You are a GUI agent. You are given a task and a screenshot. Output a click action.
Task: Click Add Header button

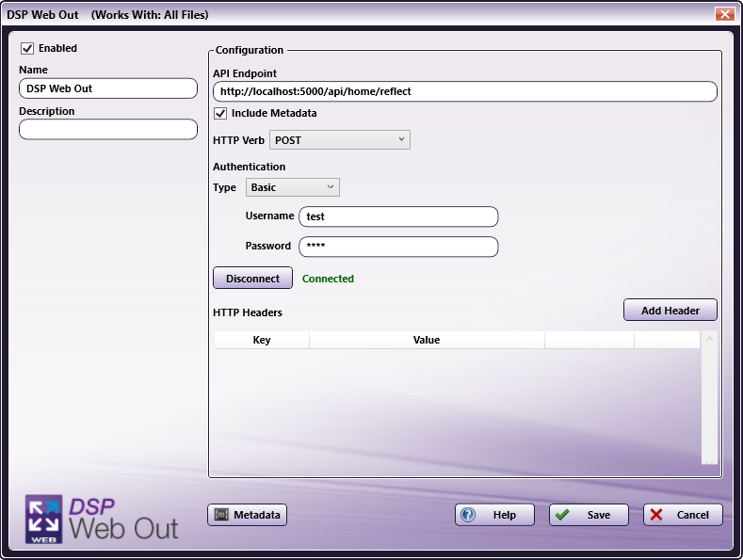[x=670, y=311]
